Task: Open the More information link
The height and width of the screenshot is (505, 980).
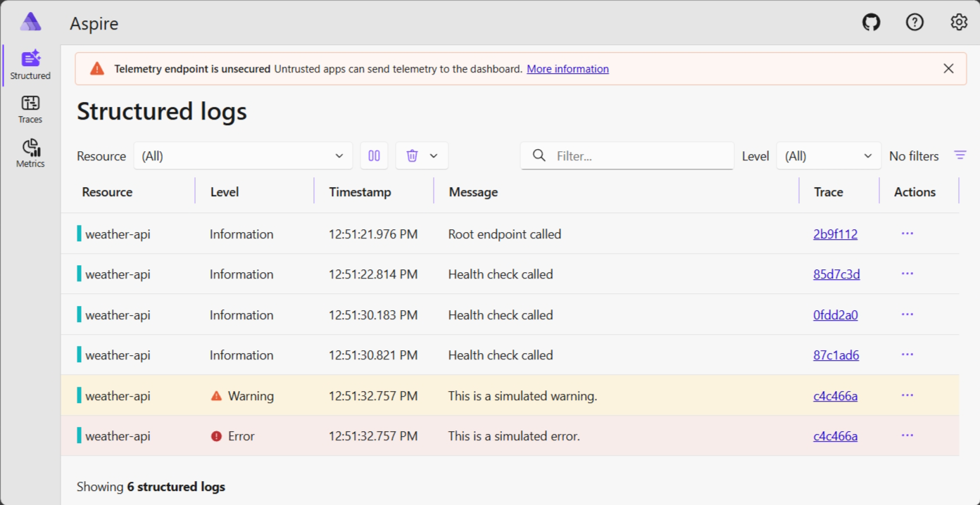Action: coord(567,68)
